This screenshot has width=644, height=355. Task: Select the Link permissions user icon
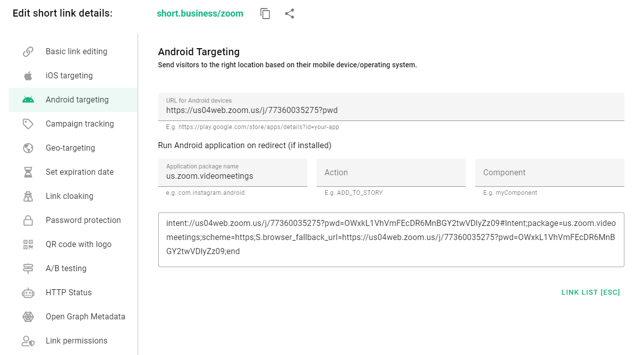pyautogui.click(x=28, y=340)
